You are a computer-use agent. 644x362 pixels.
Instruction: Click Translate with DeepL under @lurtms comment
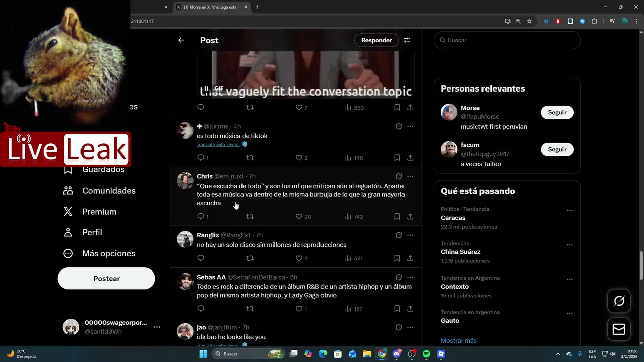218,144
